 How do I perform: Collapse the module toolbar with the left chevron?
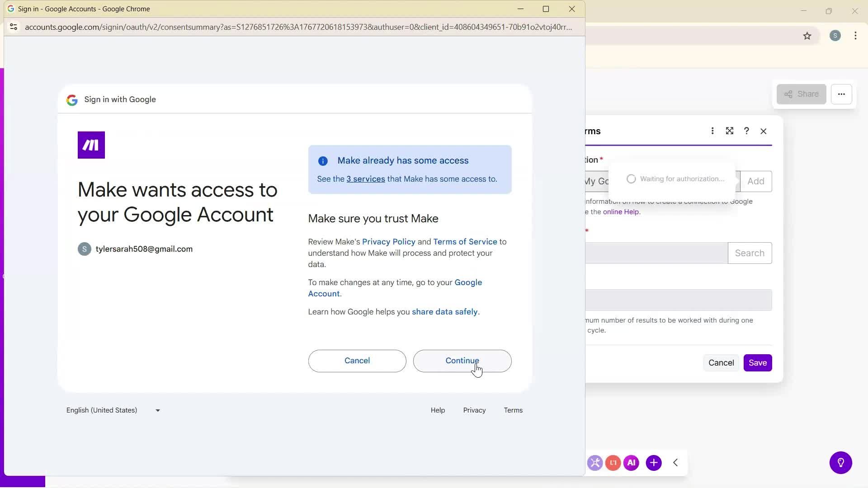pos(676,463)
